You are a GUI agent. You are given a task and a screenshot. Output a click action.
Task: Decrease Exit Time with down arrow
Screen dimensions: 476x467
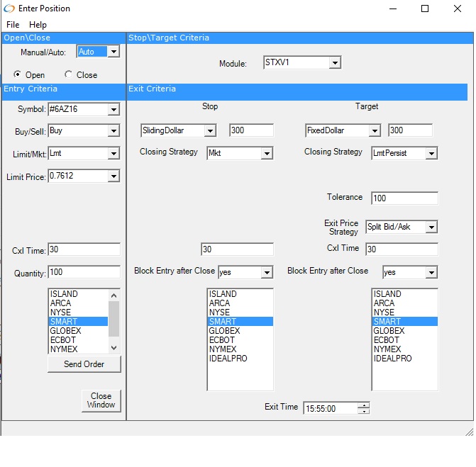click(364, 411)
